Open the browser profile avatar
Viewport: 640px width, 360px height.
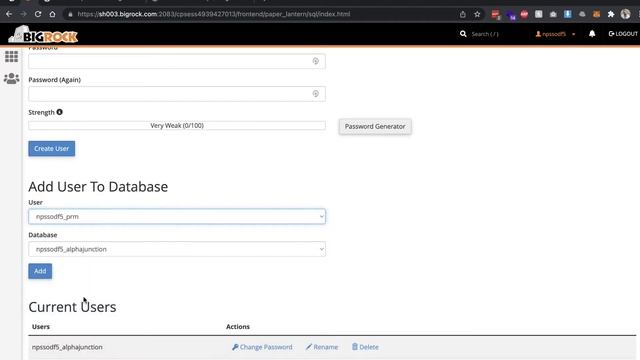coord(625,14)
